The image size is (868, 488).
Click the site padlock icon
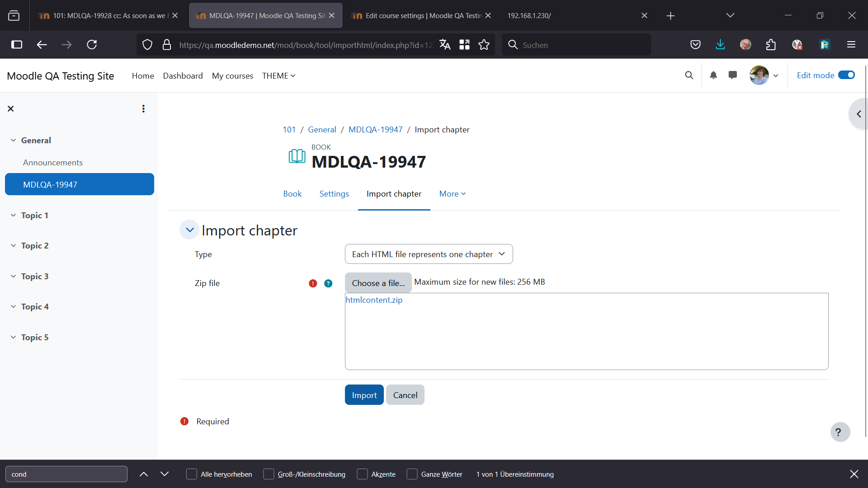[x=167, y=45]
